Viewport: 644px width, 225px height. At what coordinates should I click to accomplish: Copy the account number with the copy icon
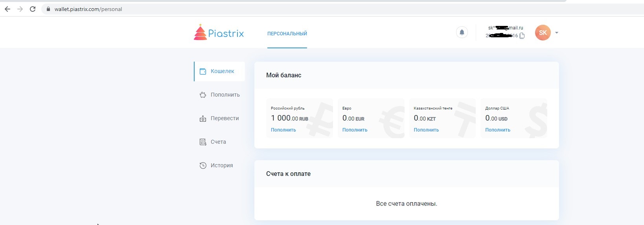[x=522, y=36]
